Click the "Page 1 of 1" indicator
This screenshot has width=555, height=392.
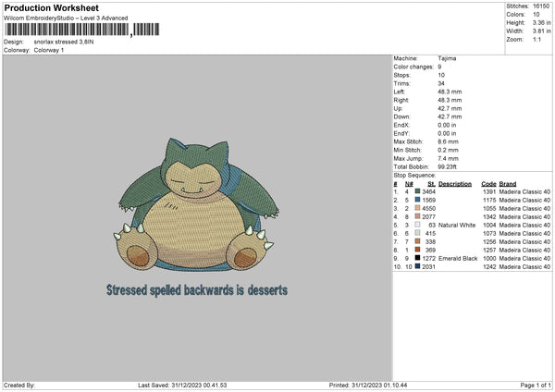click(536, 386)
